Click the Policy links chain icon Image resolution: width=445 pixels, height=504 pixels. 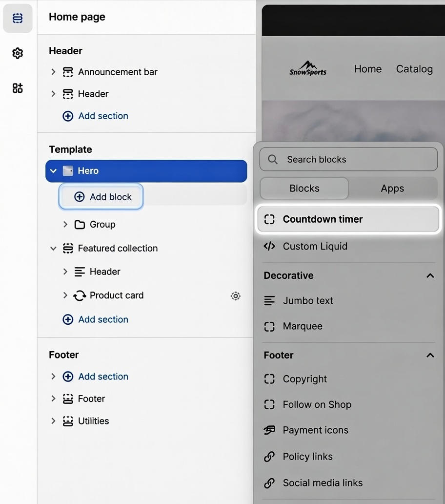[x=269, y=457]
